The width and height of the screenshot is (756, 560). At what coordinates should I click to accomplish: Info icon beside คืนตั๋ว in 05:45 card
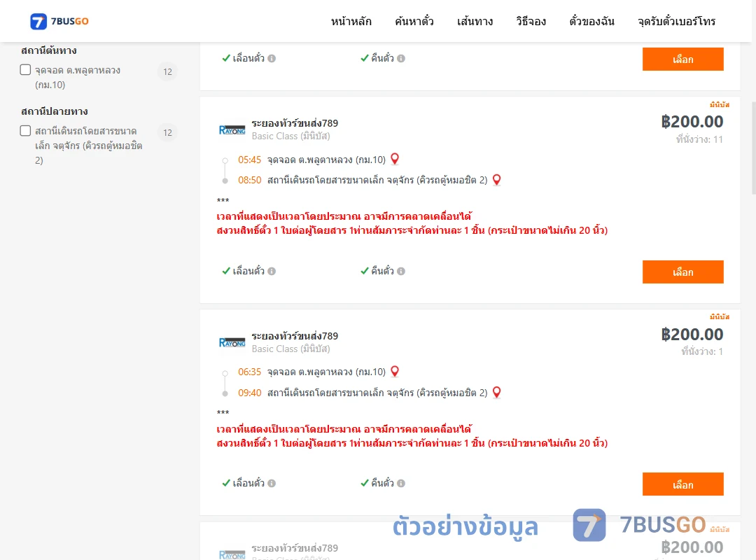(401, 271)
